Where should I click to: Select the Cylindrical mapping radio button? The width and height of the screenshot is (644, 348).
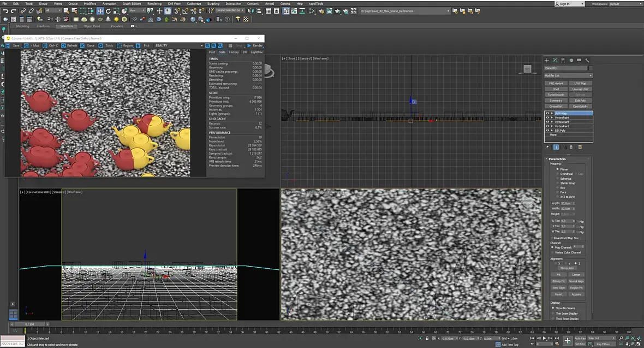coord(557,174)
